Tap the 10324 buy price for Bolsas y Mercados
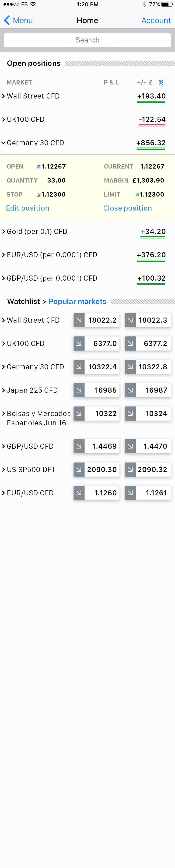This screenshot has height=868, width=175. coord(153,413)
